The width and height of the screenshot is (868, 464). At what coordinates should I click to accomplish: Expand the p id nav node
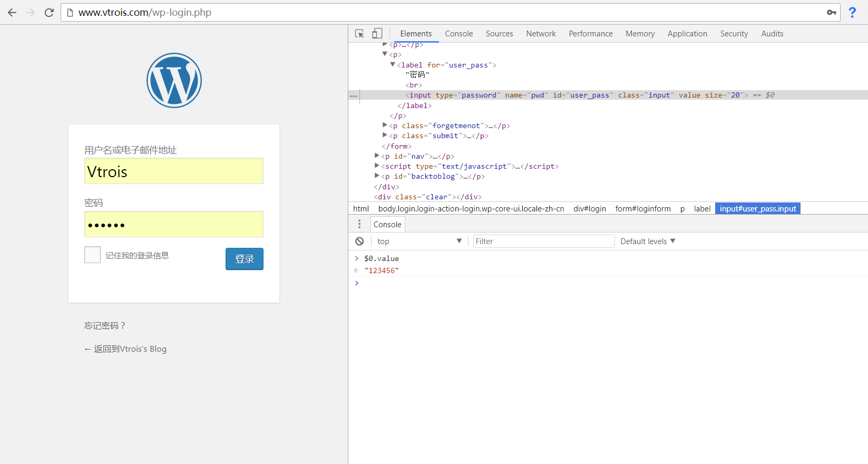click(377, 156)
